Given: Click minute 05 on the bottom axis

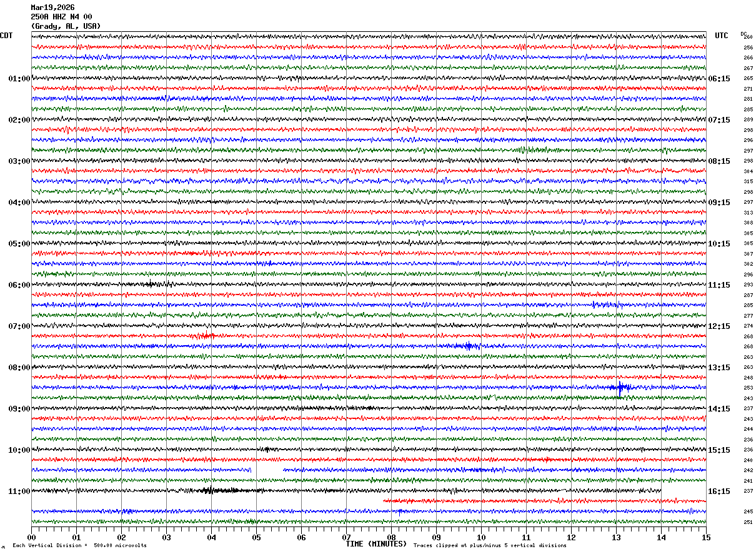Looking at the screenshot, I should [256, 537].
